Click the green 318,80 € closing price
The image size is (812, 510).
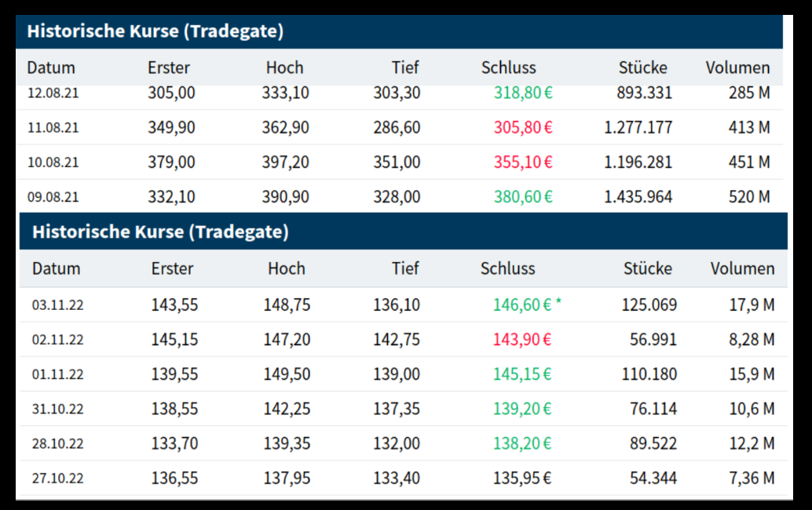[523, 93]
